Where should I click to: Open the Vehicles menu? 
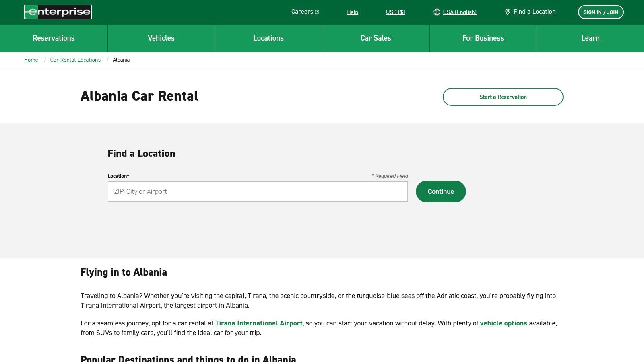[x=161, y=38]
